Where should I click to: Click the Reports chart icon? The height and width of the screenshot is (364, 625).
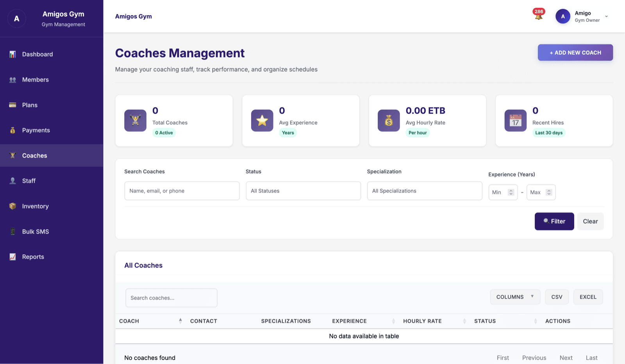(x=12, y=257)
